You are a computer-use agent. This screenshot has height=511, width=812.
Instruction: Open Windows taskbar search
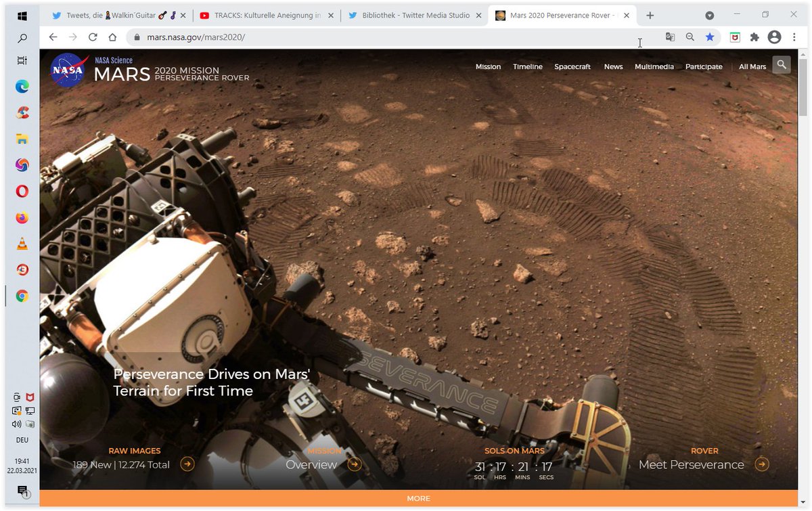point(22,39)
